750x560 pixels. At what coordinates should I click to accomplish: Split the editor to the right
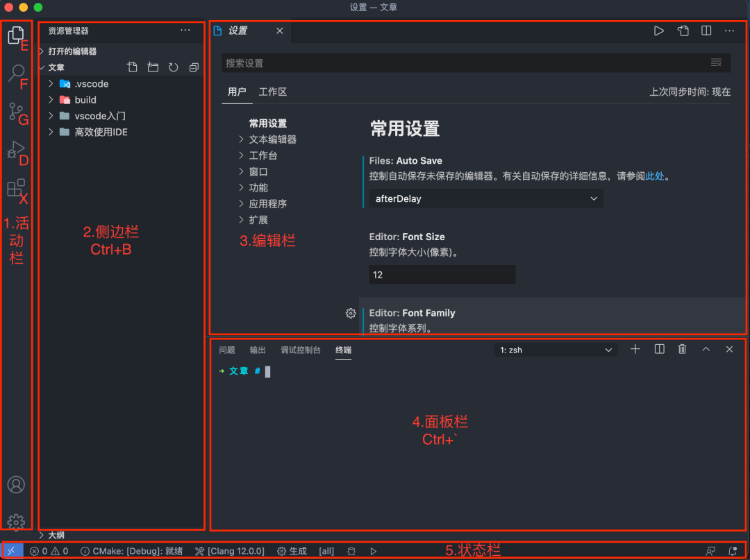coord(706,31)
